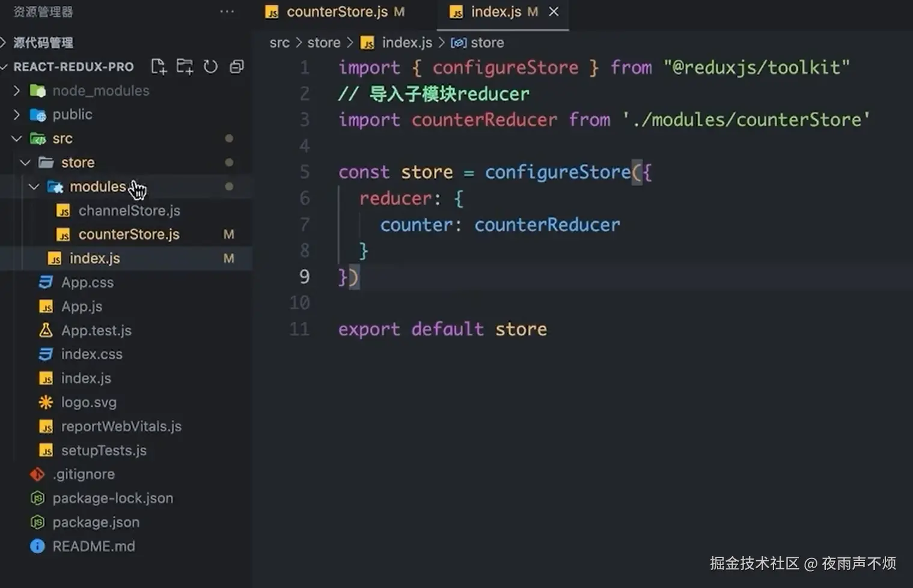The width and height of the screenshot is (913, 588).
Task: Click the New File icon in explorer header
Action: (159, 67)
